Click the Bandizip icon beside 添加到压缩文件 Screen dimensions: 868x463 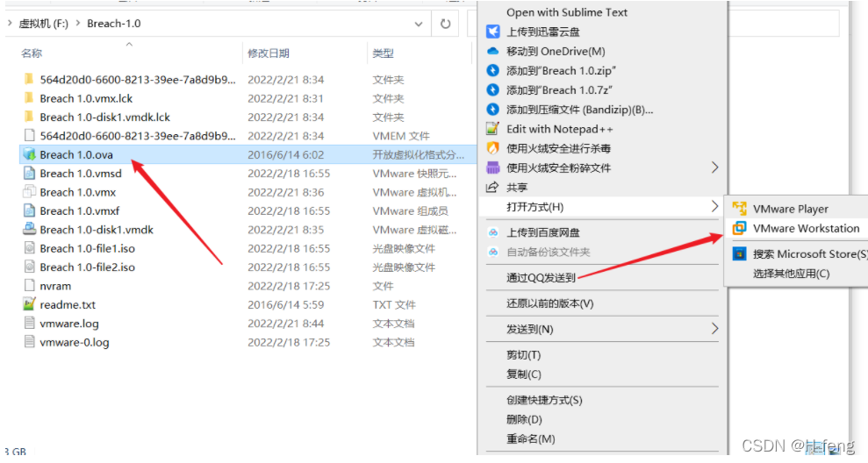(x=492, y=110)
